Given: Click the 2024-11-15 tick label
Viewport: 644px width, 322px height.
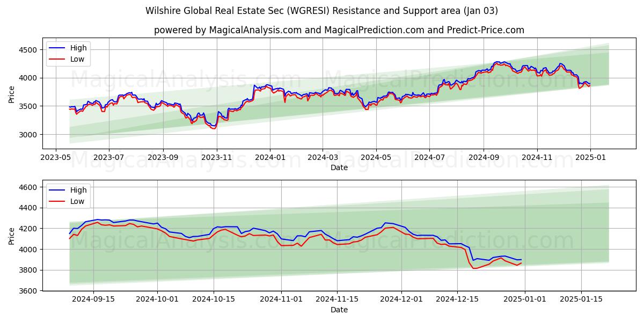Looking at the screenshot, I should coord(337,299).
